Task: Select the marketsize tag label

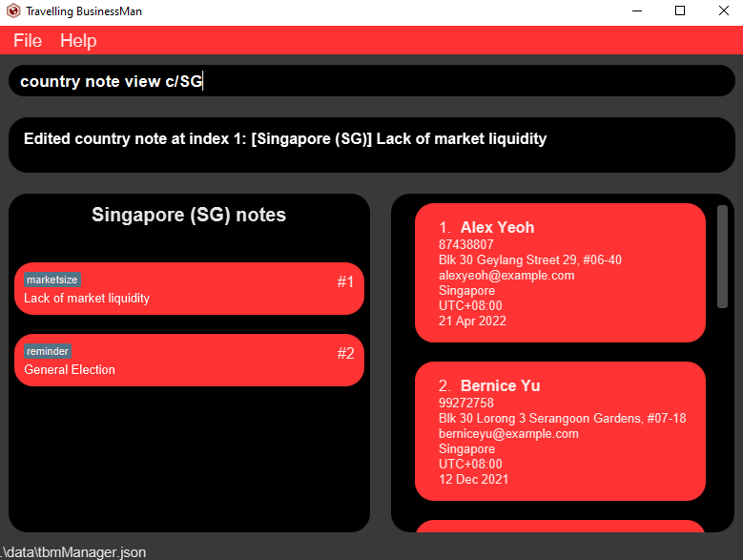Action: click(52, 280)
